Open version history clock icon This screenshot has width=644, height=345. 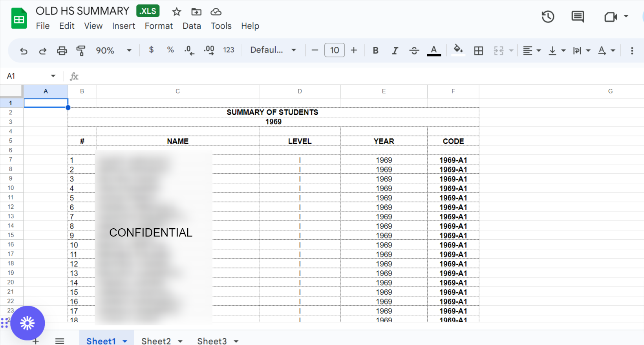(548, 17)
